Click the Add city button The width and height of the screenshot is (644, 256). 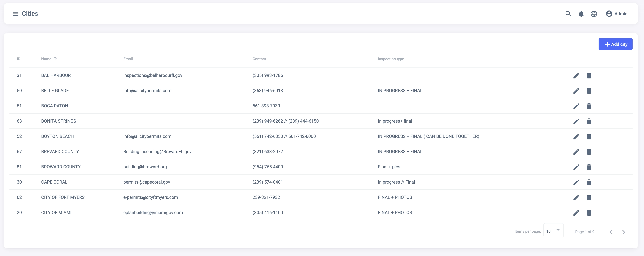(615, 44)
